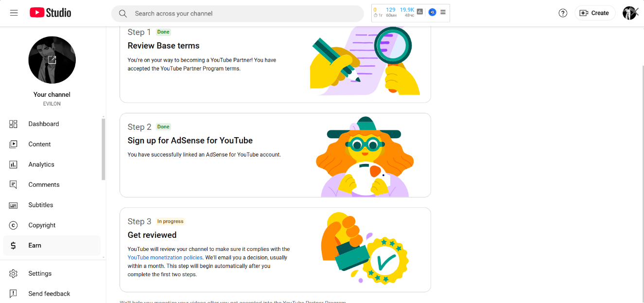Select Earn in the sidebar

pos(52,246)
